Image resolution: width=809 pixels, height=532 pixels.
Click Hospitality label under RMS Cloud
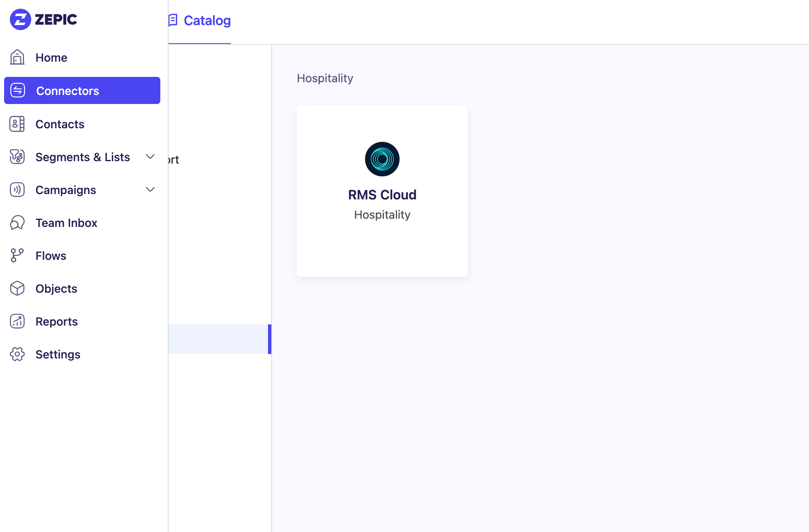(x=382, y=215)
